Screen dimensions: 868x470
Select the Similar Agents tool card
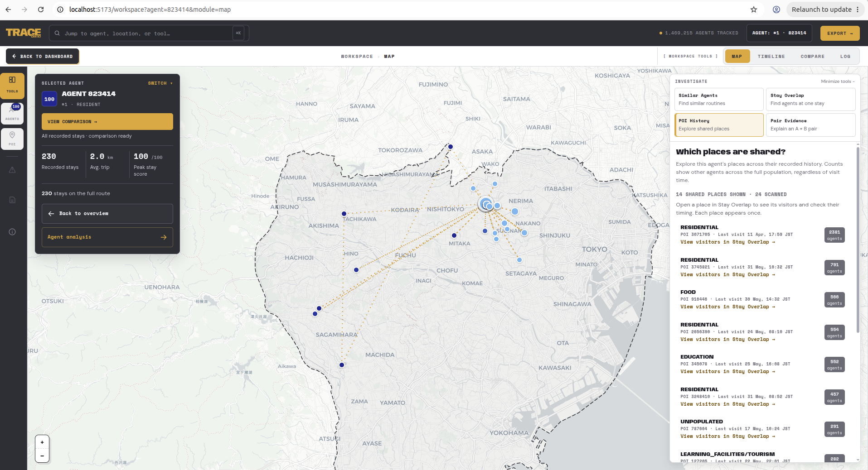pos(719,99)
